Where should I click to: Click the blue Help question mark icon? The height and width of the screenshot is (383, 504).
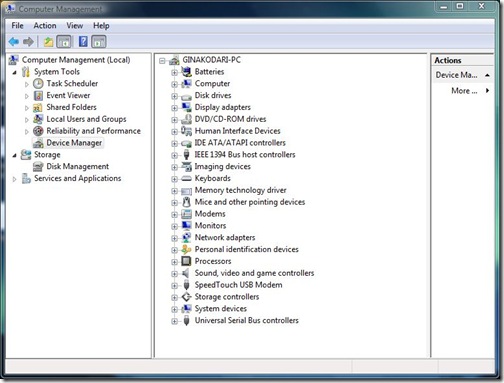pyautogui.click(x=83, y=42)
